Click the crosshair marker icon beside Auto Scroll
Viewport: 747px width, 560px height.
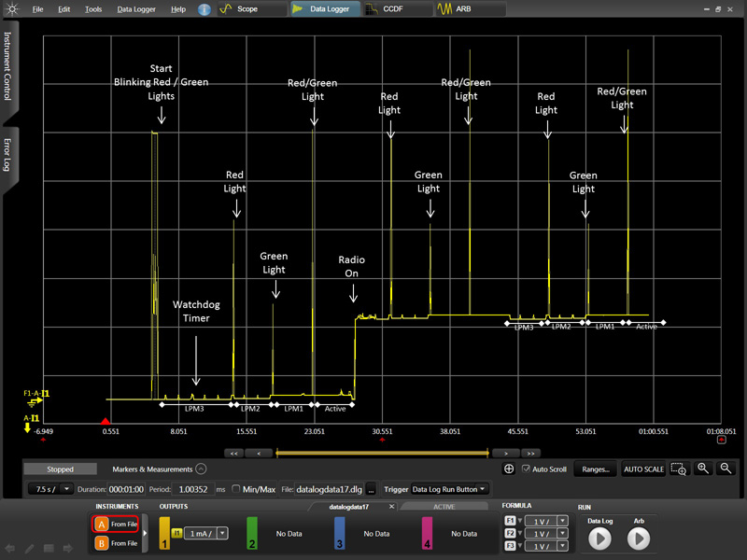[x=509, y=469]
